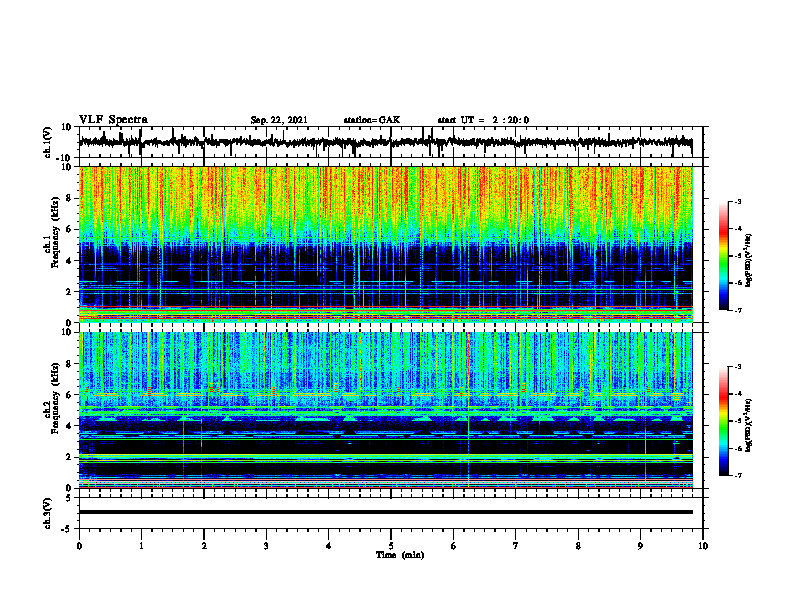Click time axis tick label "1"
This screenshot has height=612, width=792.
click(x=141, y=546)
